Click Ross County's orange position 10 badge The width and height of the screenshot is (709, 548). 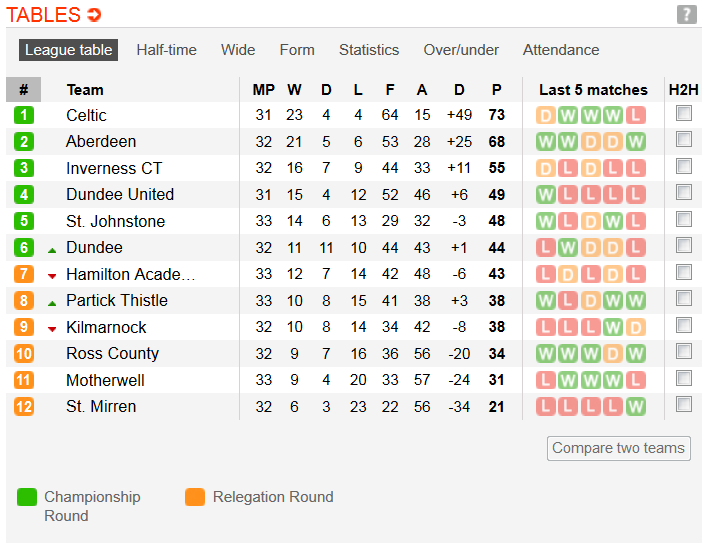tap(24, 353)
